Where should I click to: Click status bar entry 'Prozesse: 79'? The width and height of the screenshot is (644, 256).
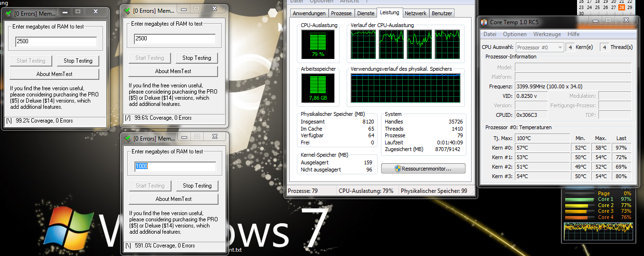pyautogui.click(x=303, y=191)
